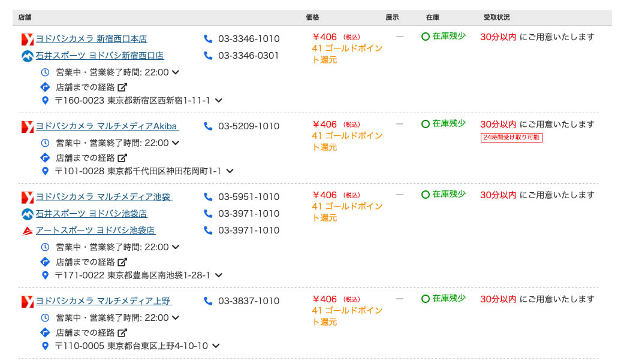Click route direction icon for Akiba store
Image resolution: width=624 pixels, height=364 pixels.
(x=46, y=157)
